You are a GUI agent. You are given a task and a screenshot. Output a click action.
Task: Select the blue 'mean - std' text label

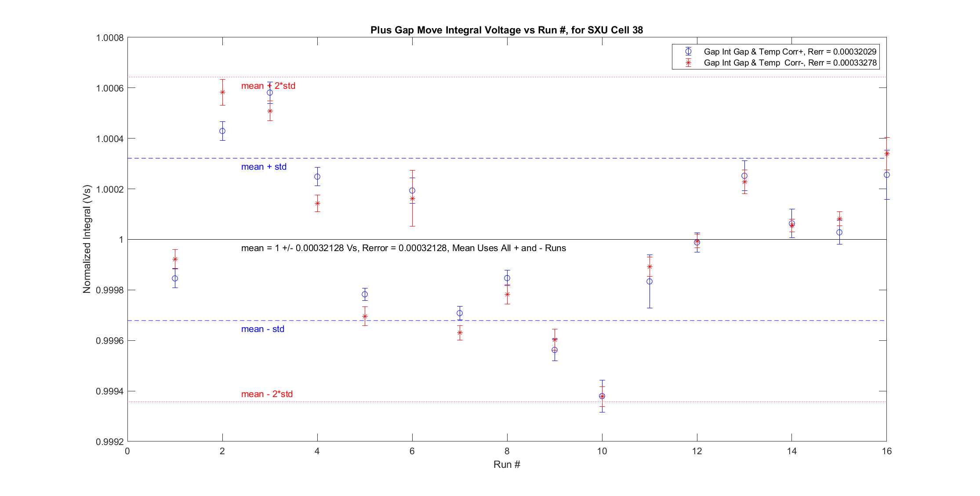pyautogui.click(x=262, y=329)
